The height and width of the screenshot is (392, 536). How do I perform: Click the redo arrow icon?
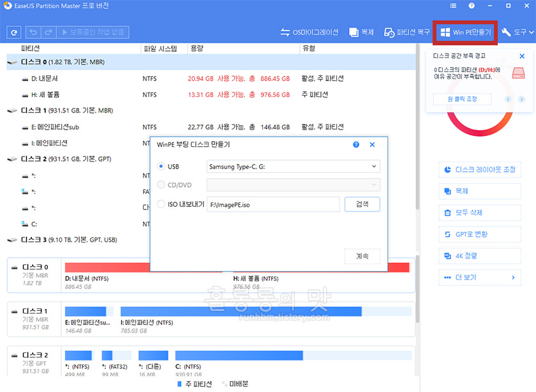(x=48, y=32)
